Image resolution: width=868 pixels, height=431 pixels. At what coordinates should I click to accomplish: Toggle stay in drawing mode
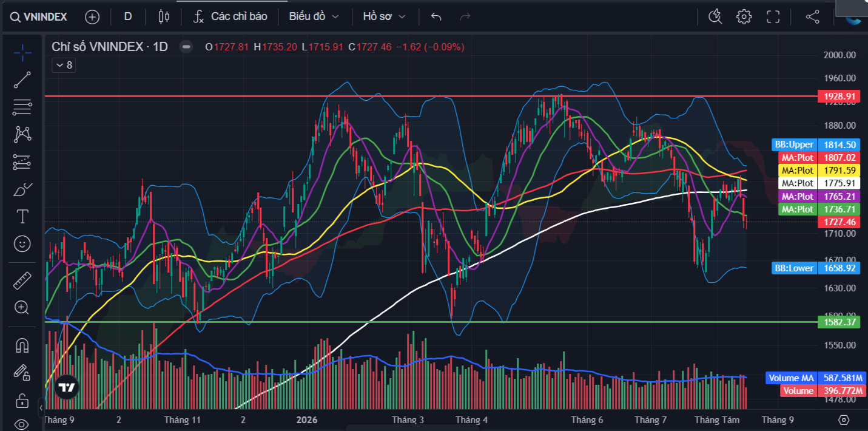click(22, 372)
